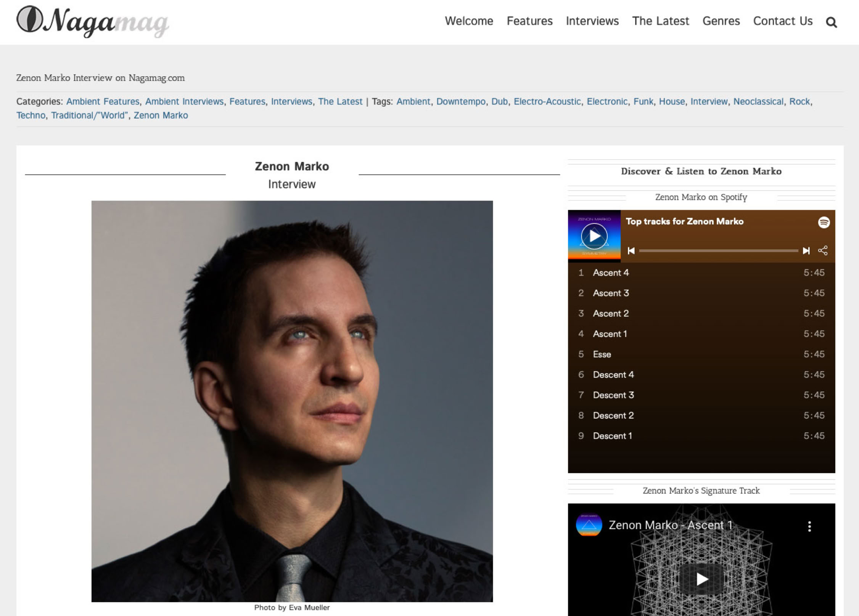Open the Electro-Acoustic tag
Viewport: 859px width, 616px height.
tap(547, 101)
